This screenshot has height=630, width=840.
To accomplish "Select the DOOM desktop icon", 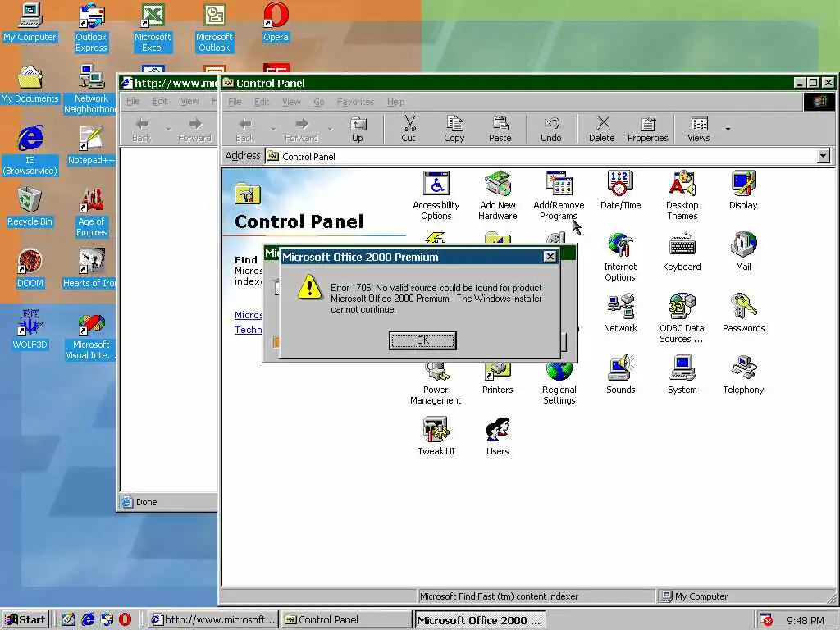I will [30, 269].
